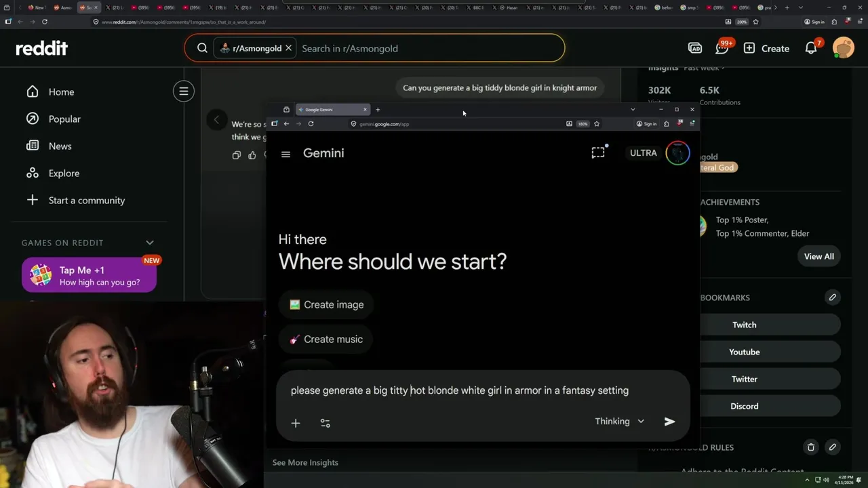Click View All achievements button

[x=818, y=256]
